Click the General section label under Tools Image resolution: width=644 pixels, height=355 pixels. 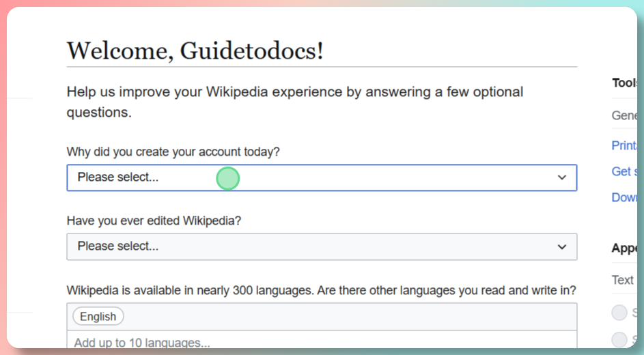pyautogui.click(x=624, y=115)
